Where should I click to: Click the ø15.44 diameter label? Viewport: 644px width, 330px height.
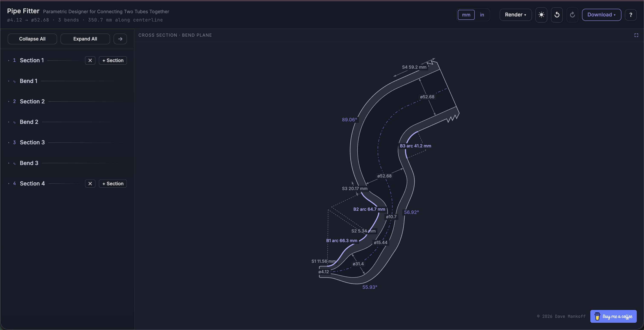(381, 242)
